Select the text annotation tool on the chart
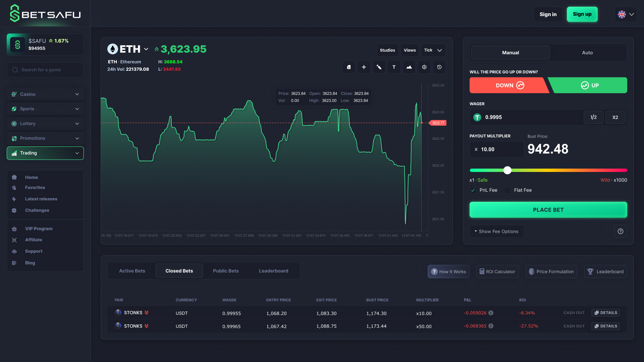This screenshot has width=644, height=362. click(x=394, y=67)
